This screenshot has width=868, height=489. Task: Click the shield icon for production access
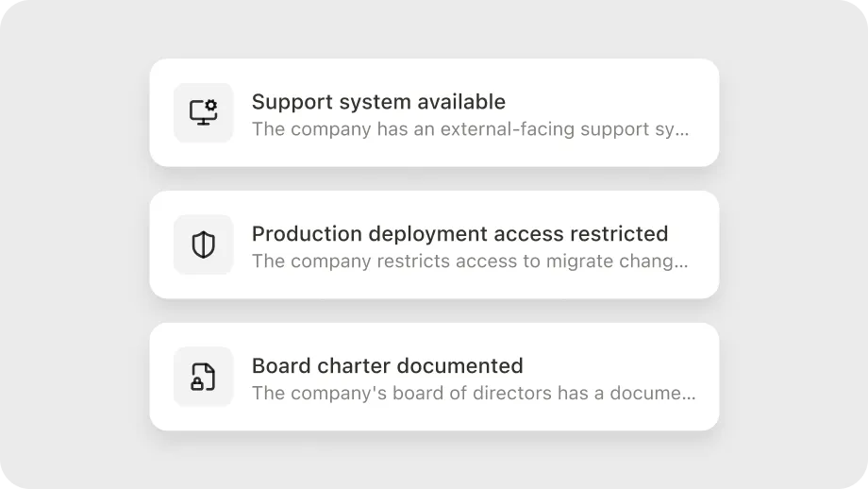[x=203, y=244]
